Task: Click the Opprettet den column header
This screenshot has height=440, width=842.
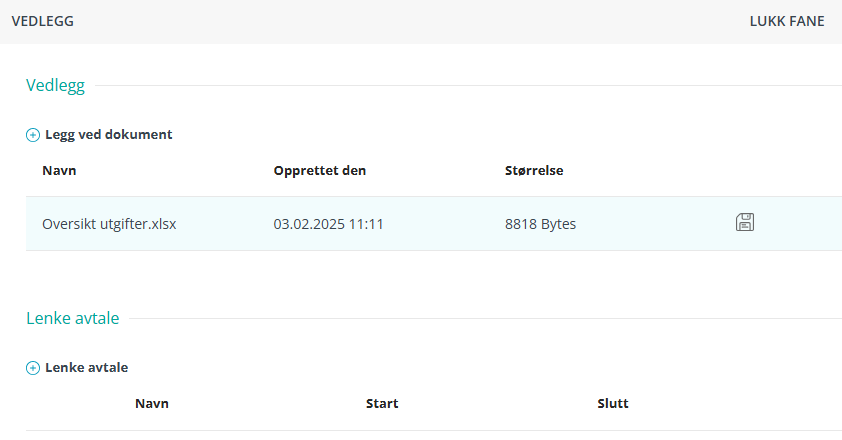Action: (319, 170)
